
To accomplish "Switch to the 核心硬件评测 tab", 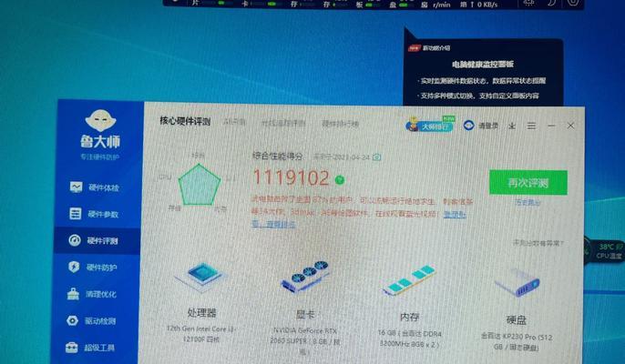I will point(185,121).
